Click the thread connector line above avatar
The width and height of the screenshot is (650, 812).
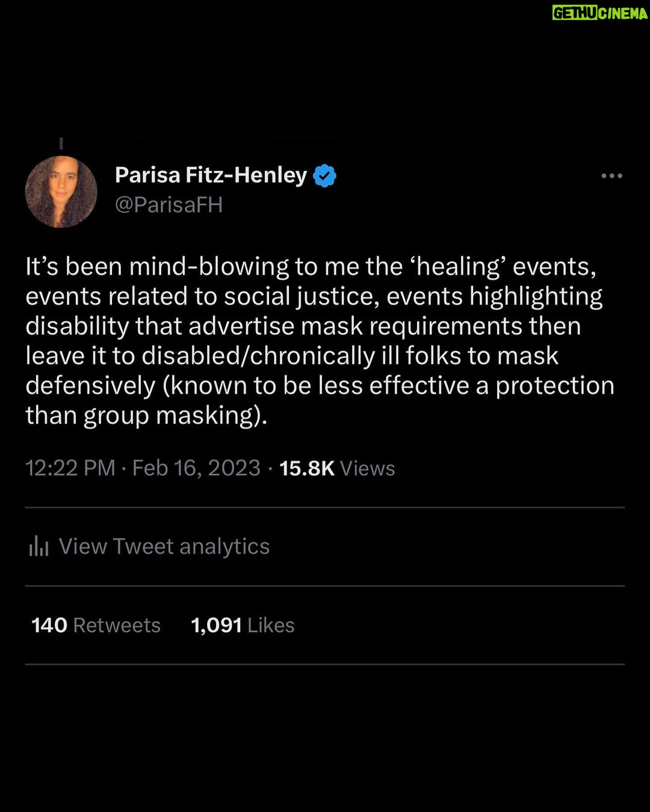click(x=61, y=143)
